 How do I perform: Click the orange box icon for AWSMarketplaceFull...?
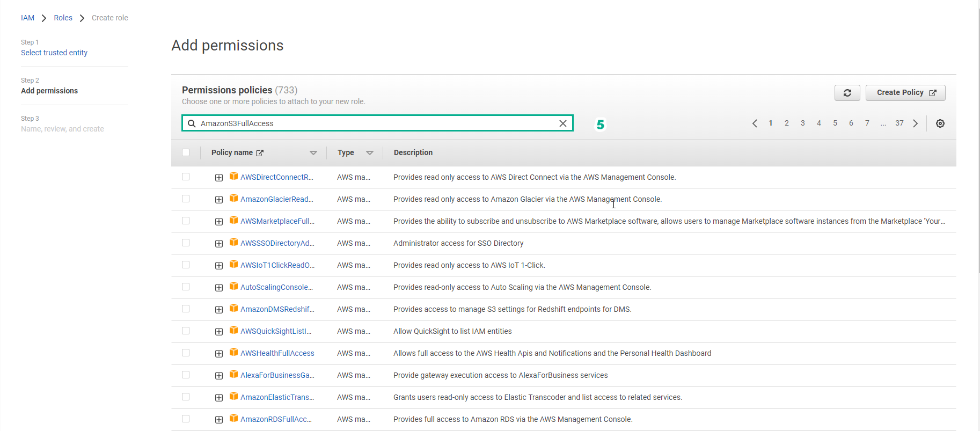coord(233,220)
